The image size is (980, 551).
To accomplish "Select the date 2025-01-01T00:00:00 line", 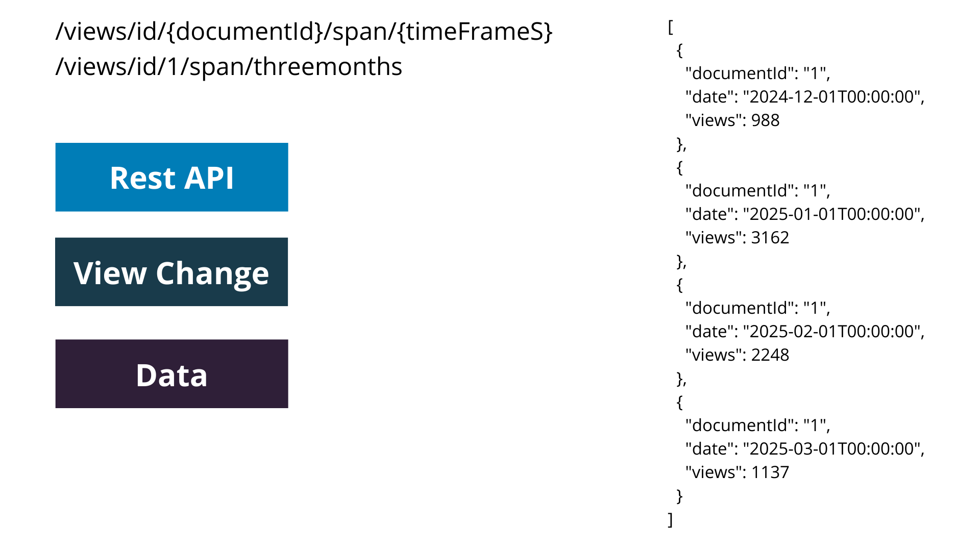I will [805, 214].
